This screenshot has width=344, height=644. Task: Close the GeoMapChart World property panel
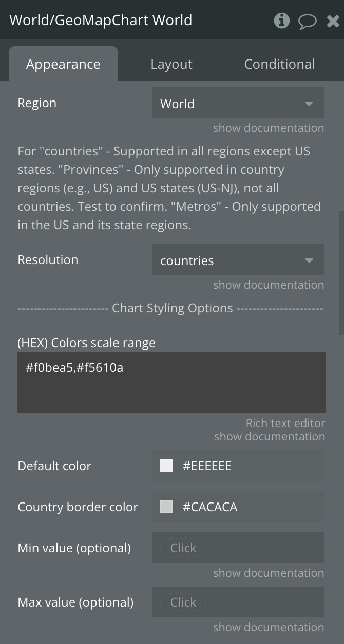pos(333,21)
